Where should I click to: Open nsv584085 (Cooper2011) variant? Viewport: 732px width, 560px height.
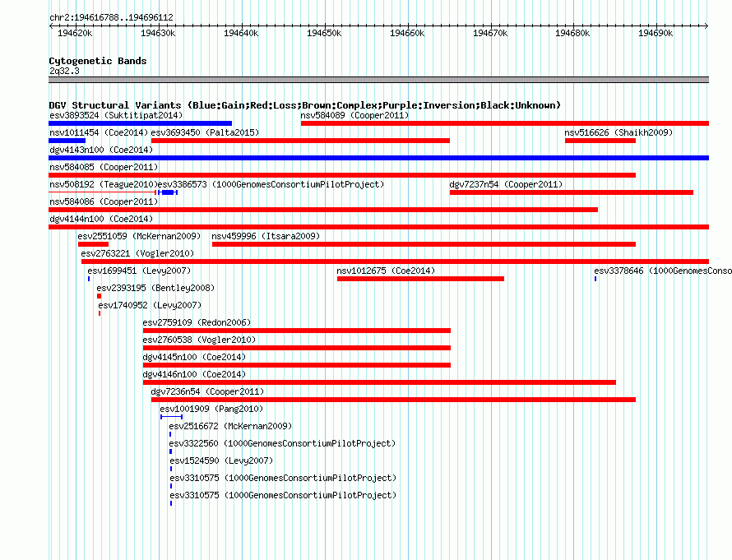point(104,167)
